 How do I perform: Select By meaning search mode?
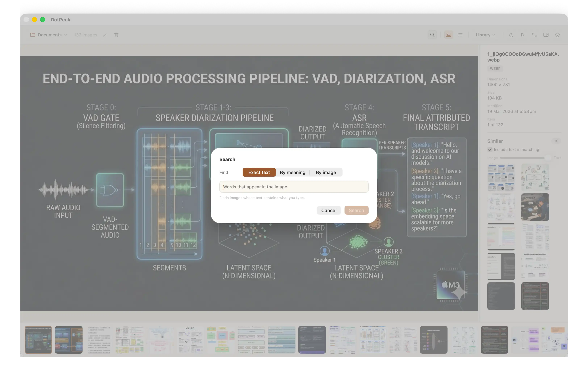[x=293, y=172]
